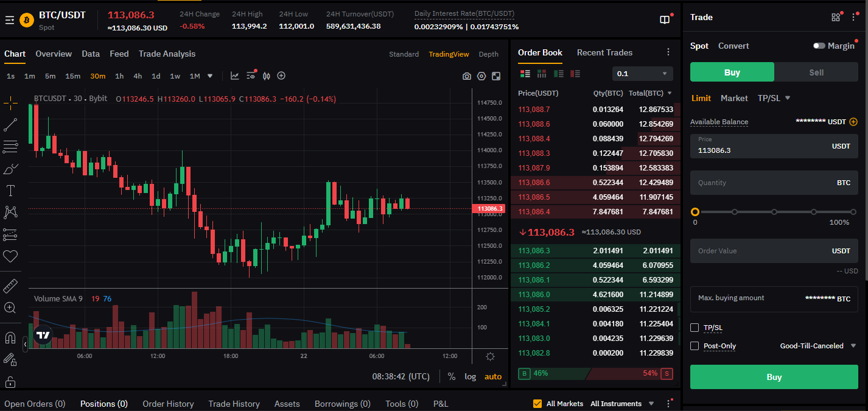The width and height of the screenshot is (868, 411).
Task: Click the heart favorites icon in toolbar
Action: click(x=10, y=256)
